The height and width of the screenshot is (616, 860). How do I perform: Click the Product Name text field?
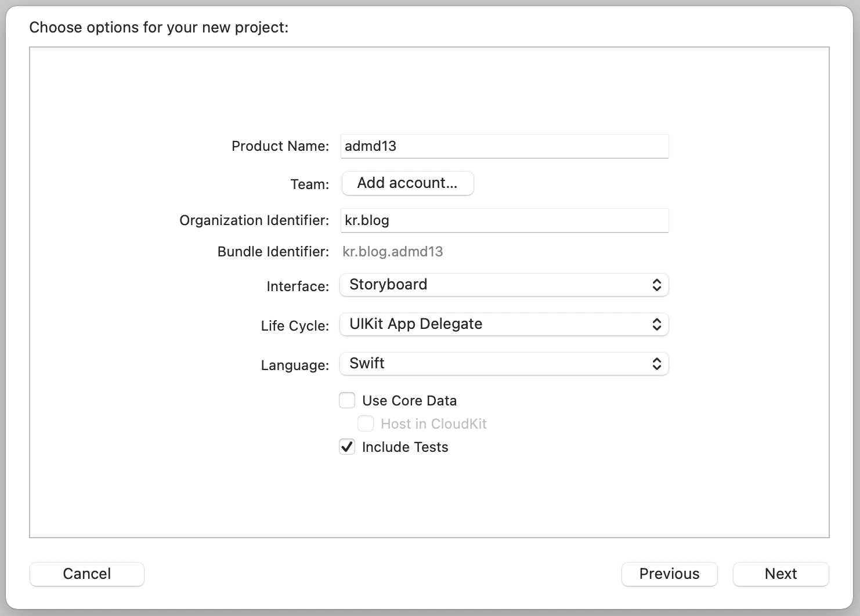[504, 146]
